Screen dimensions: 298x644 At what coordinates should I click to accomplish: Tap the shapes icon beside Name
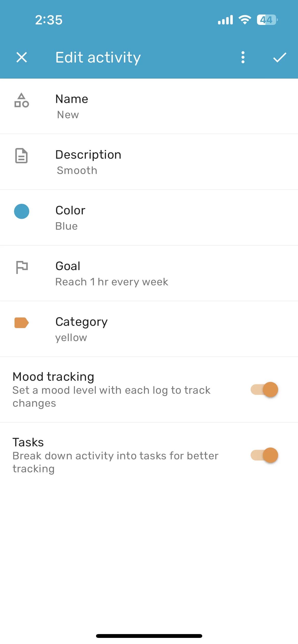22,100
